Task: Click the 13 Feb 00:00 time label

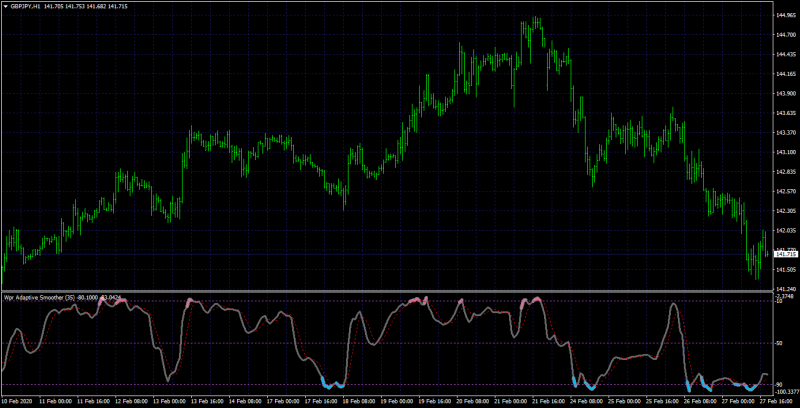Action: (169, 402)
